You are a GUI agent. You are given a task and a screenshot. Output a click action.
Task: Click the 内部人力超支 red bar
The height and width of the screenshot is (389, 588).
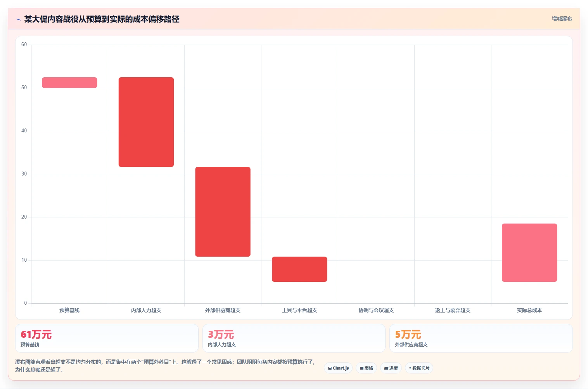[x=146, y=122]
